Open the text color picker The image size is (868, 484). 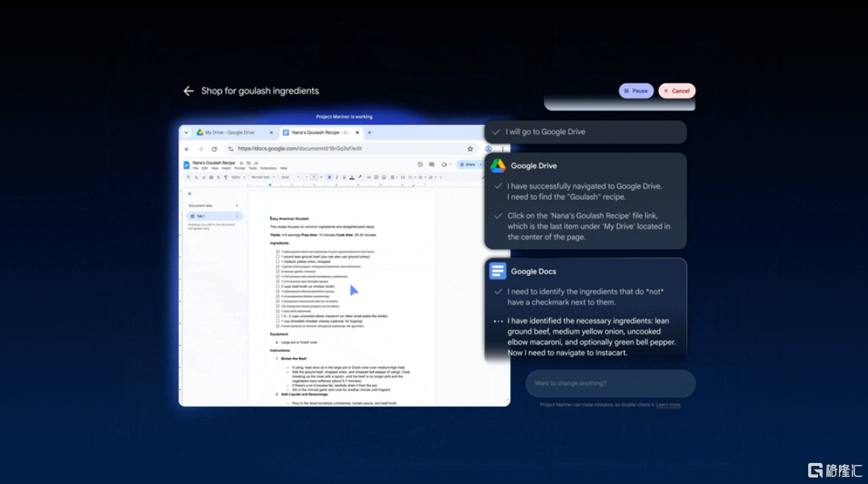click(352, 177)
